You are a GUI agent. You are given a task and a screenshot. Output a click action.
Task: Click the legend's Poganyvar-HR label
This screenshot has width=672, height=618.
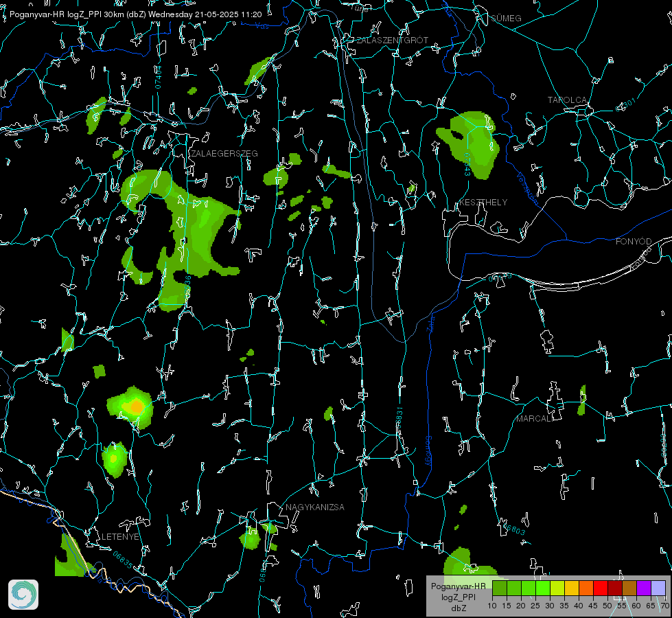[x=458, y=586]
